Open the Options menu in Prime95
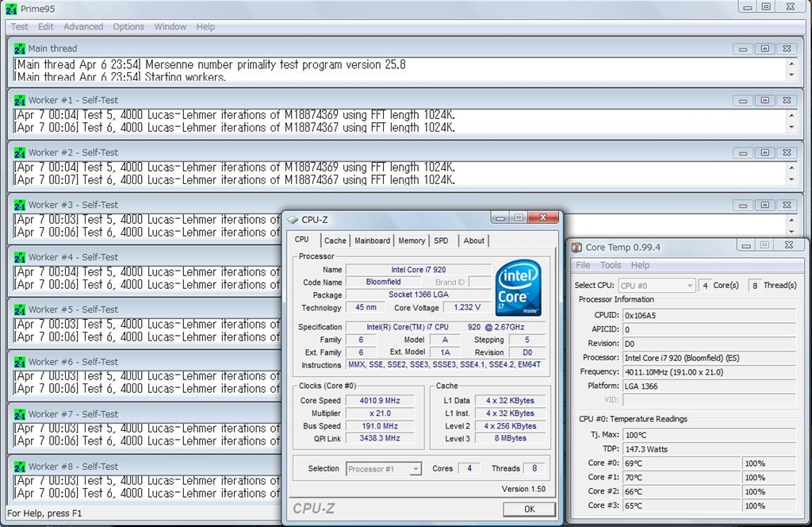 click(128, 26)
